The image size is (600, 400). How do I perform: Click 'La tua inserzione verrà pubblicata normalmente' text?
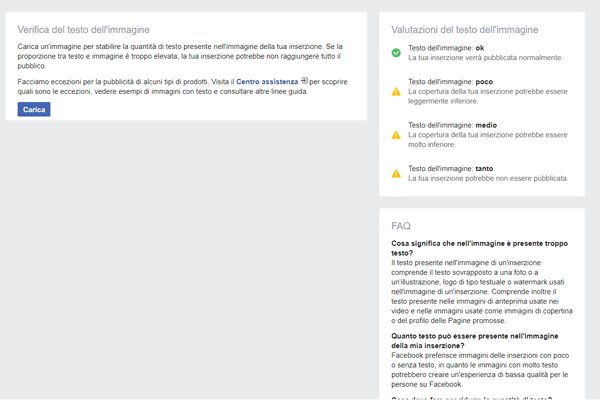484,58
